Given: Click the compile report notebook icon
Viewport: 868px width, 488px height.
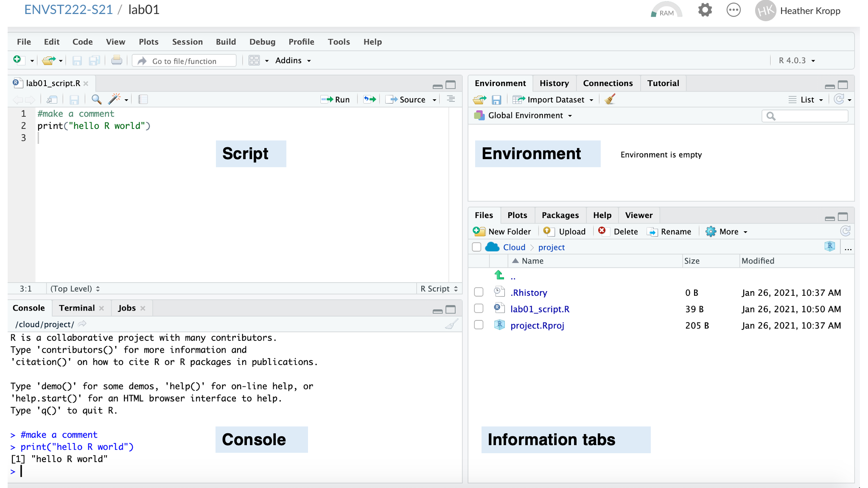Looking at the screenshot, I should [143, 99].
